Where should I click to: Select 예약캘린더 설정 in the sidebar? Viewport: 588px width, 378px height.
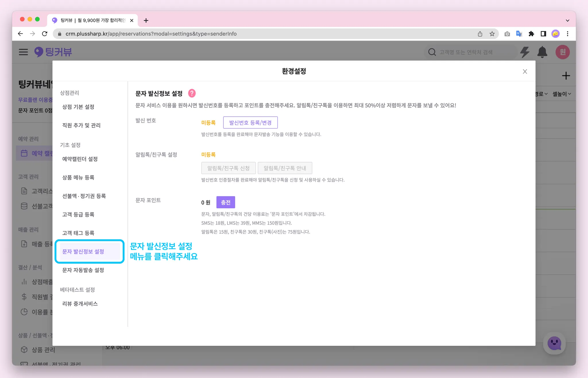(80, 159)
